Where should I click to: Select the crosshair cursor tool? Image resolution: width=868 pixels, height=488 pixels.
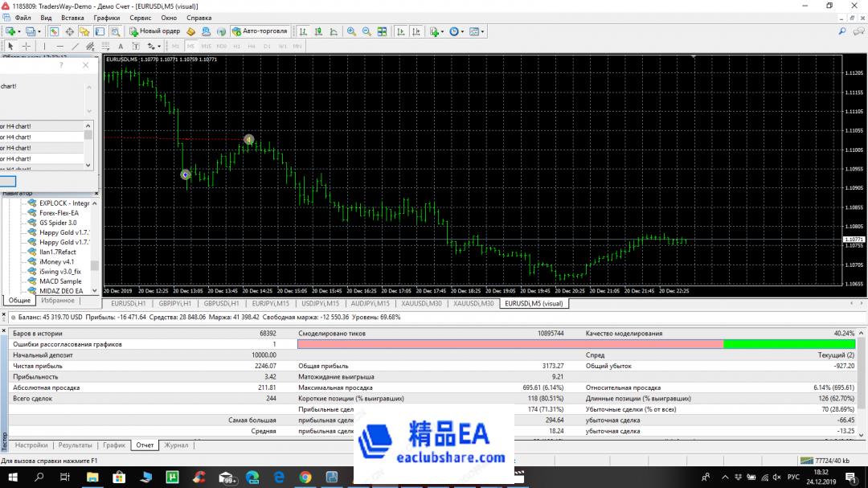point(27,46)
